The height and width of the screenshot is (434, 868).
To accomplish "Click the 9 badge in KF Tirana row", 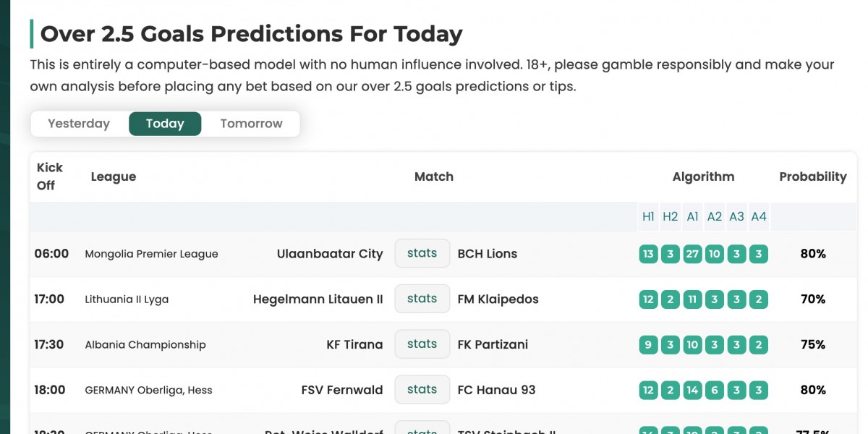I will point(648,345).
